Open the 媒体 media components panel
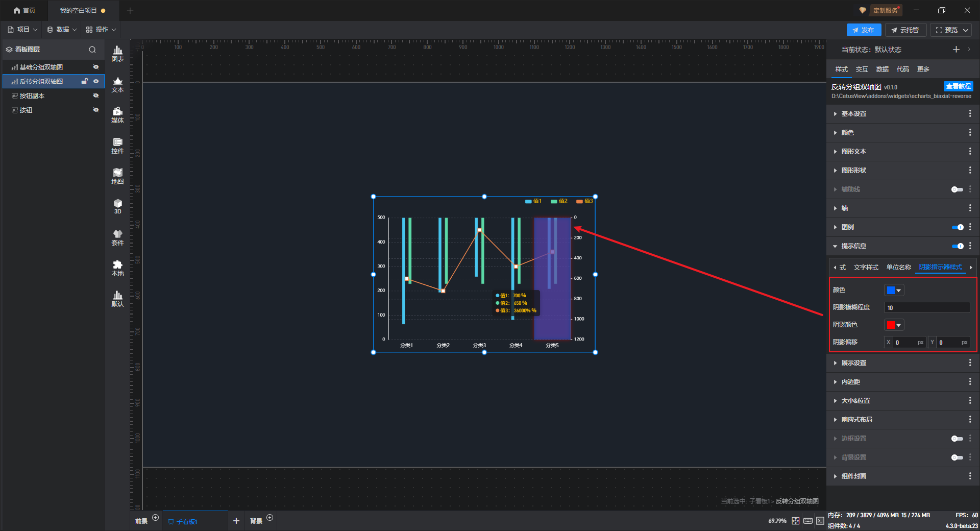The width and height of the screenshot is (980, 531). tap(117, 115)
